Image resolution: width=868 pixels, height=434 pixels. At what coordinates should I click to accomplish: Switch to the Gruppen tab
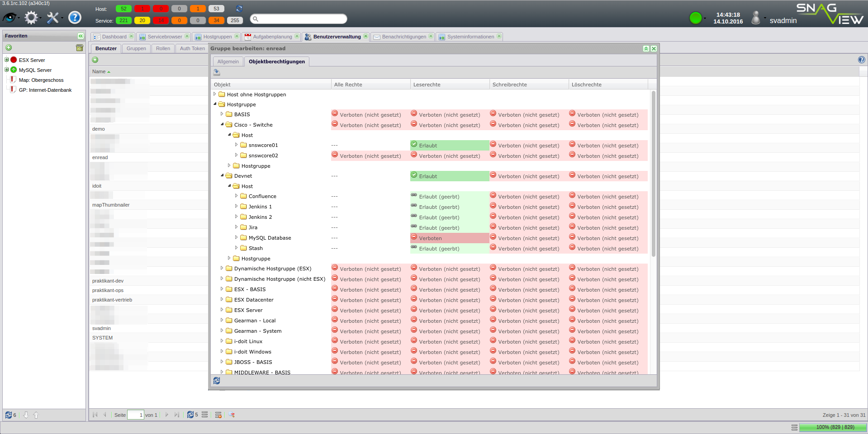click(136, 48)
